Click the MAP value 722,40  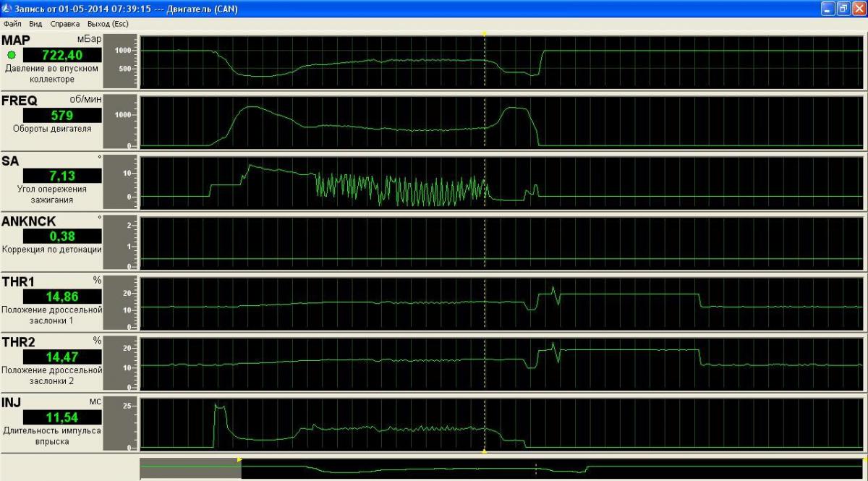tap(62, 56)
